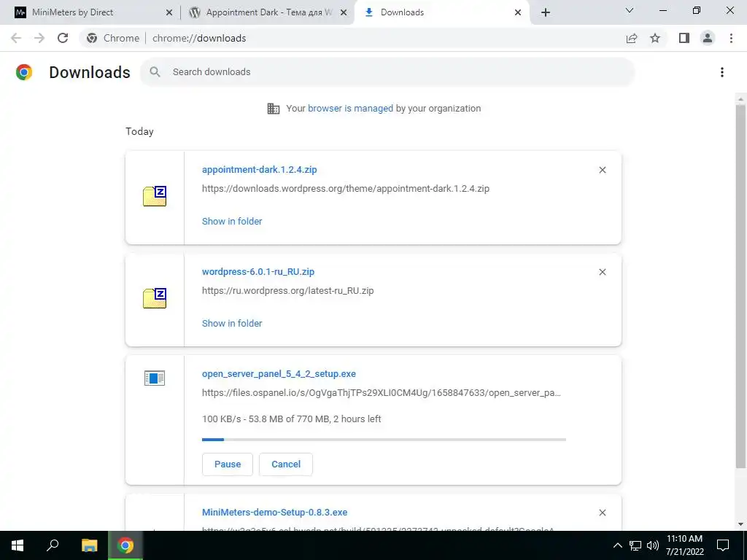Click the appointment-dark source URL
Image resolution: width=747 pixels, height=560 pixels.
tap(345, 189)
